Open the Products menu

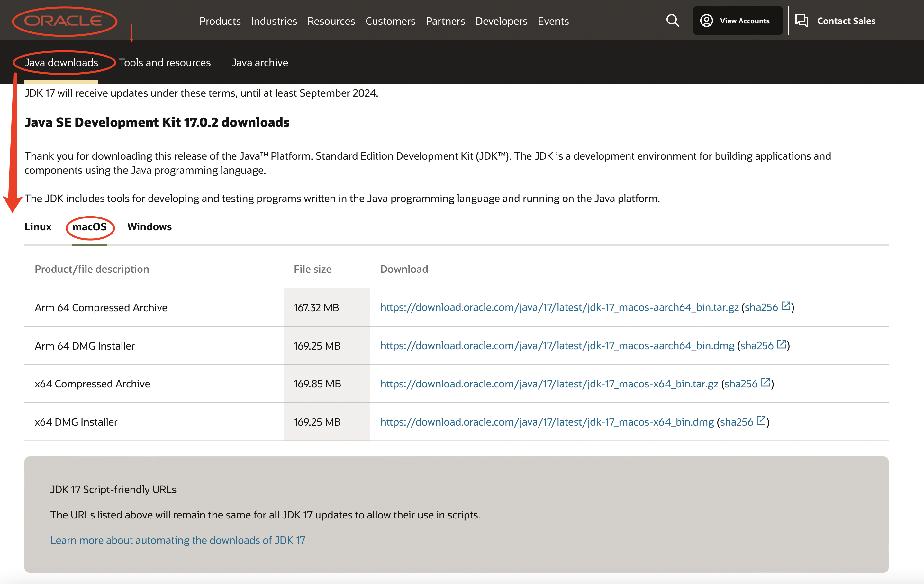coord(220,21)
